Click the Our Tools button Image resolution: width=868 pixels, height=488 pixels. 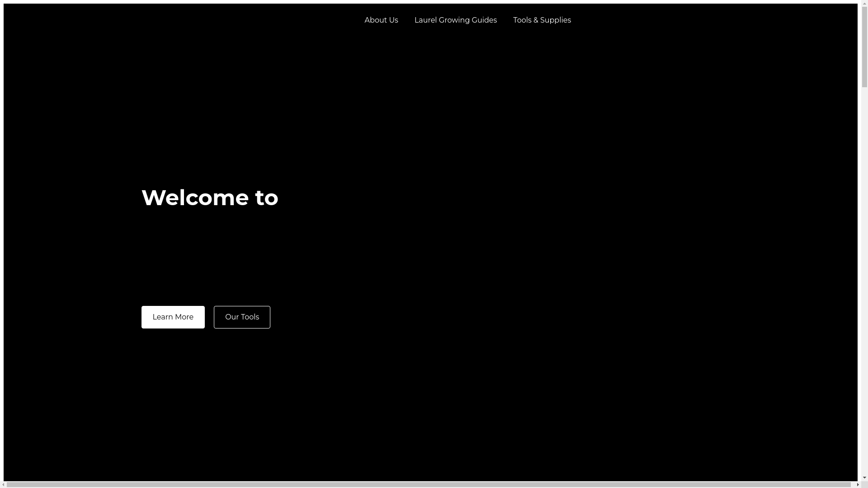242,317
